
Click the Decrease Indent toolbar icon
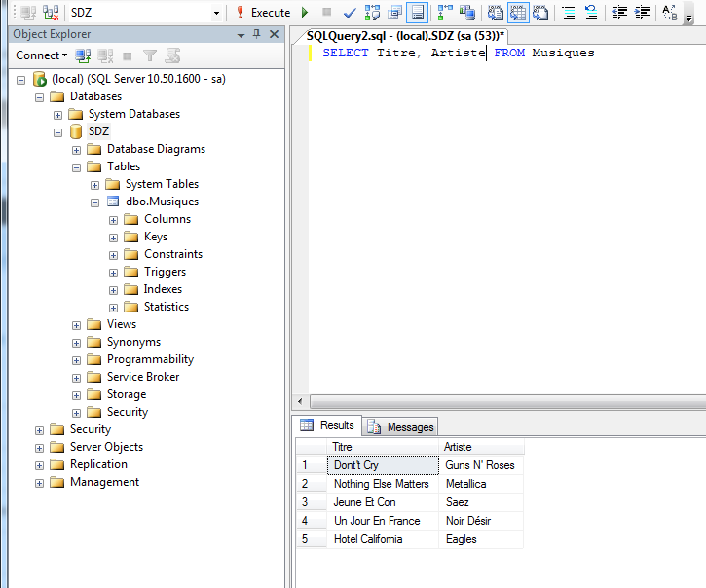[619, 13]
